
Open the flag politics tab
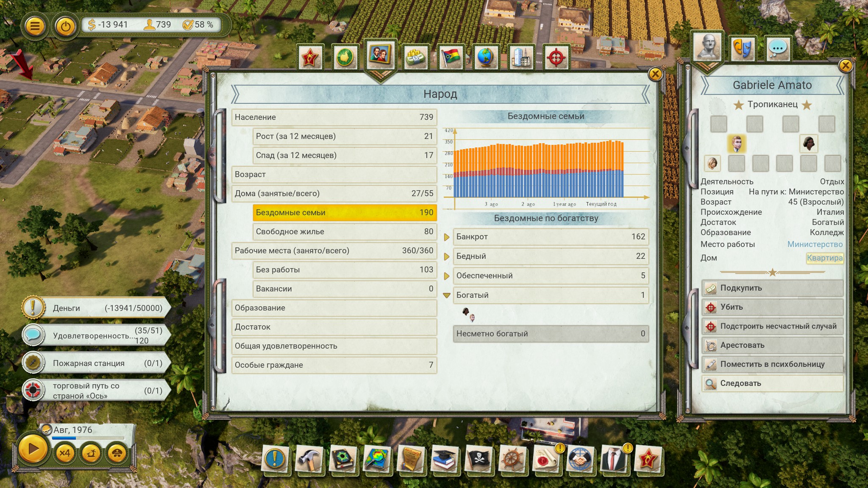point(451,57)
